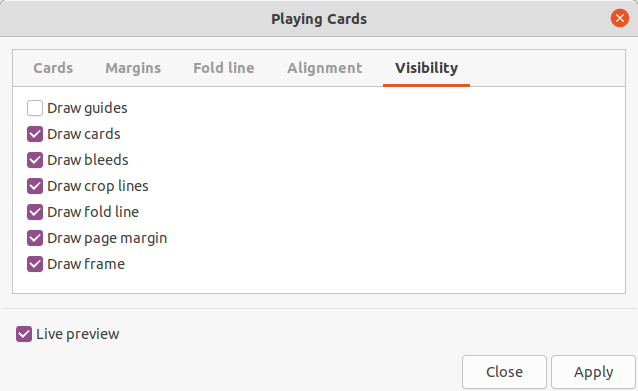Close the dialog with orange X icon
The height and width of the screenshot is (391, 638).
point(620,18)
